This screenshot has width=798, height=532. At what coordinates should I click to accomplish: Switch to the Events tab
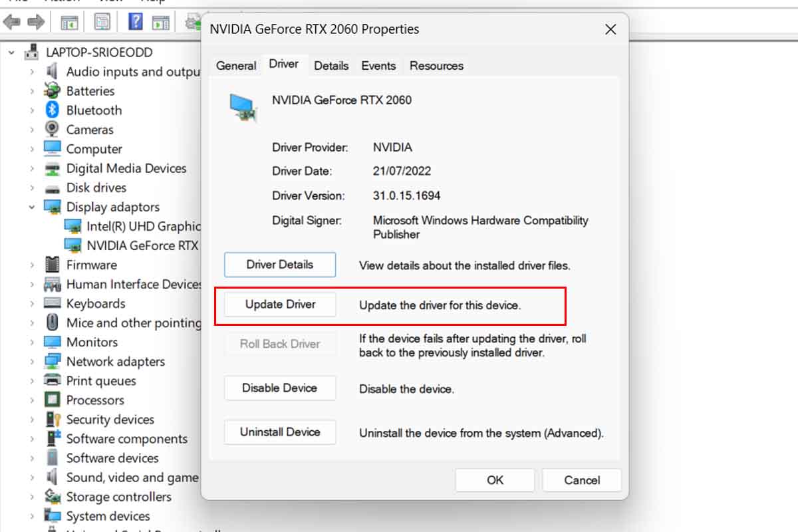tap(378, 65)
